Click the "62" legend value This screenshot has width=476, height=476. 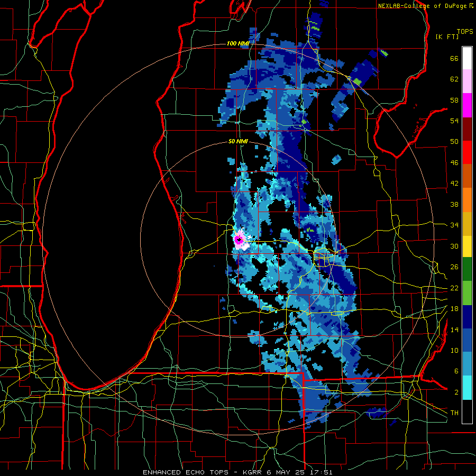454,79
